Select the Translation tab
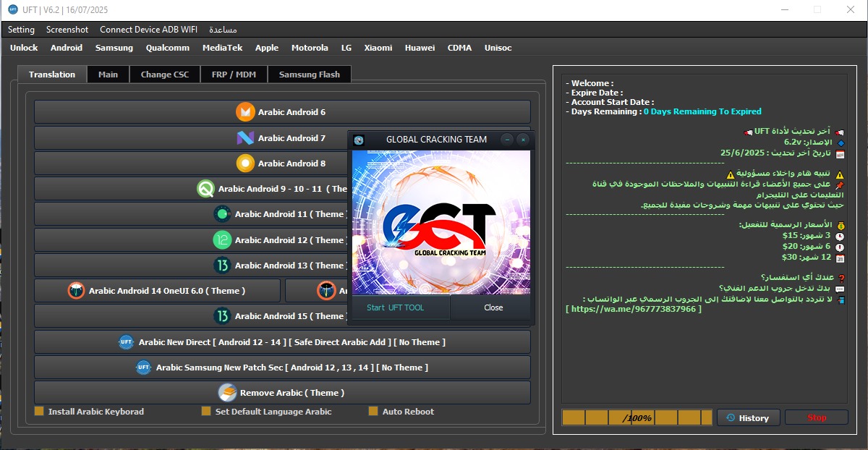 pos(52,74)
